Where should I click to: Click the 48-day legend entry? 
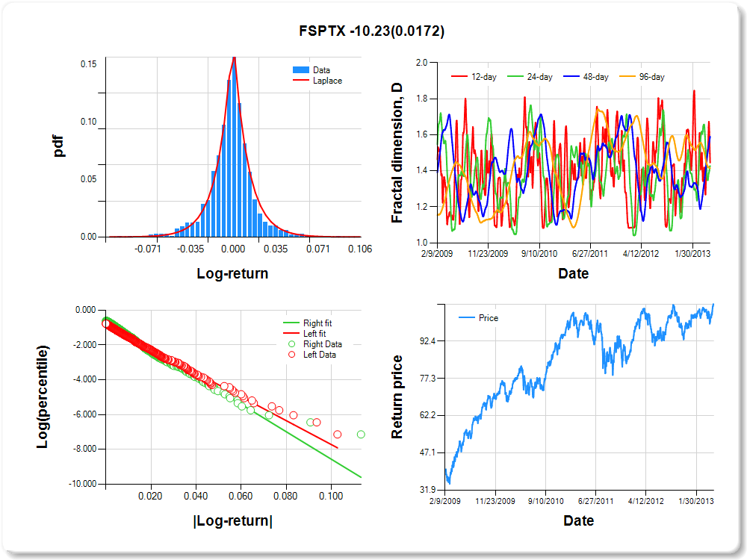click(586, 77)
